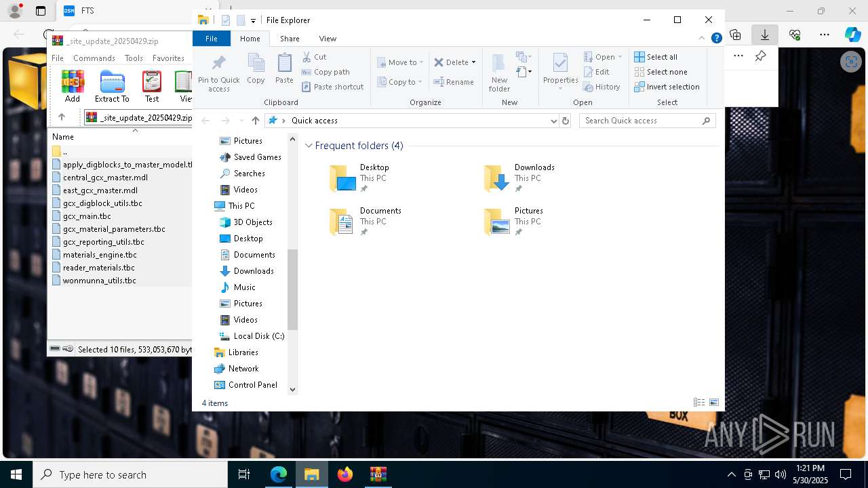This screenshot has width=868, height=488.
Task: Select Music in navigation tree
Action: 237,287
